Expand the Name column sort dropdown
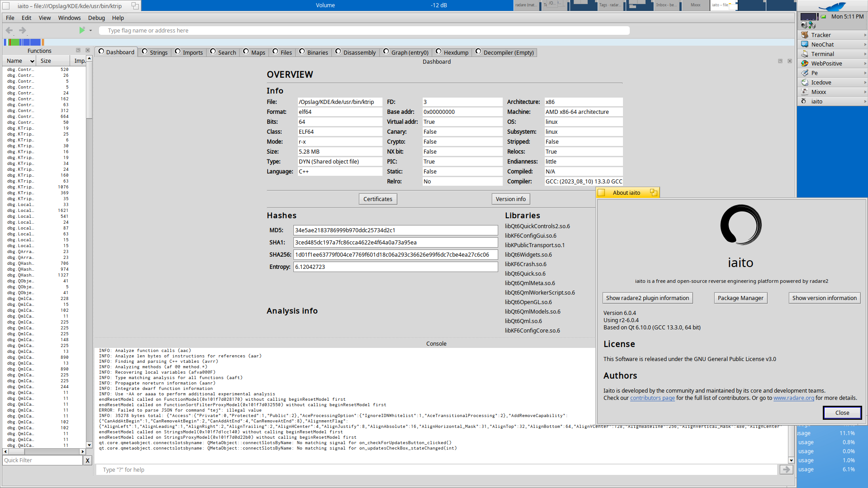 pos(32,61)
